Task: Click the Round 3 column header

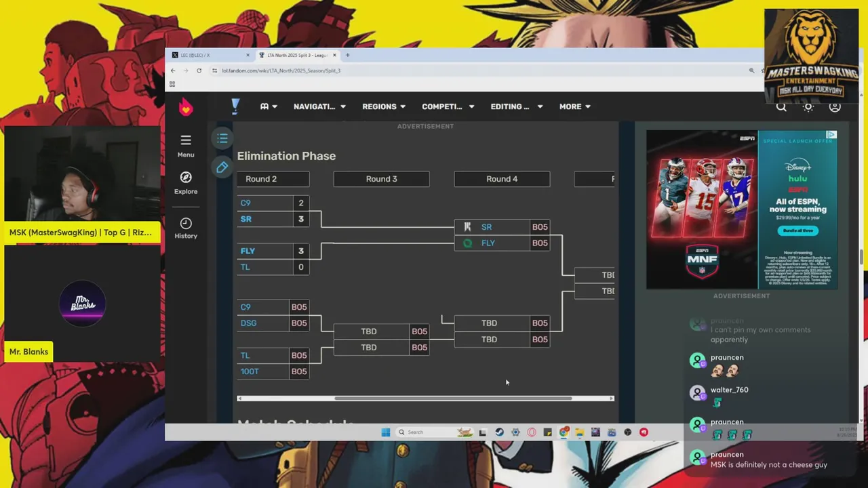Action: coord(381,179)
